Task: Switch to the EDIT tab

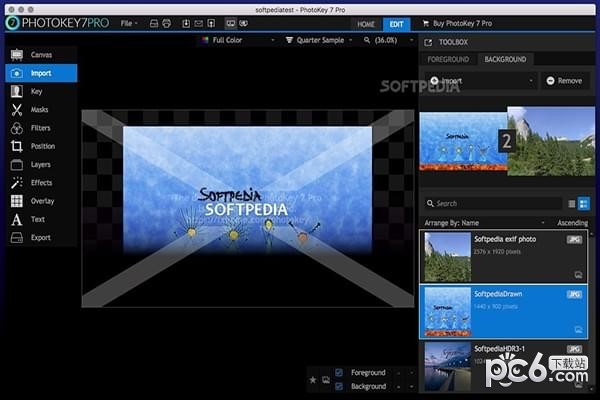Action: tap(396, 24)
